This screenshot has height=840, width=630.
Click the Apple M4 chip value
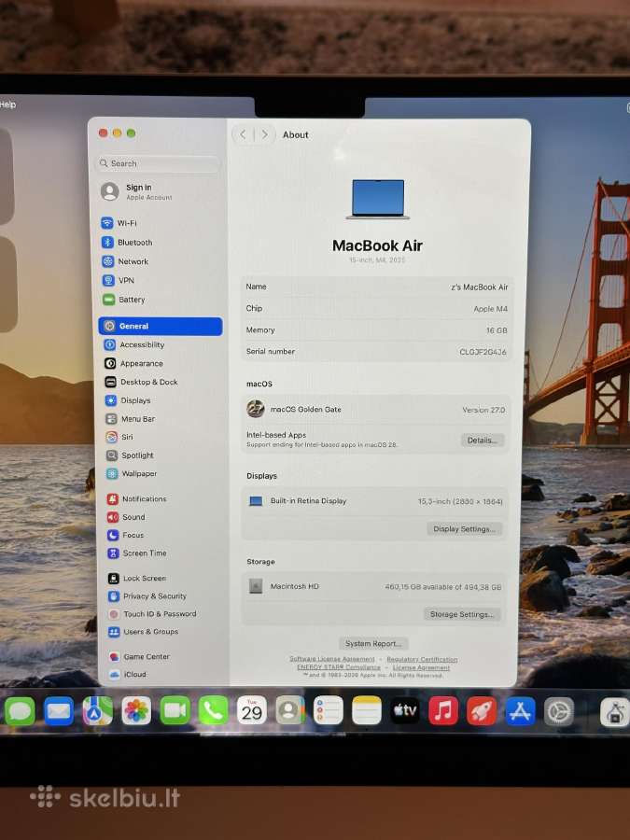pos(490,309)
